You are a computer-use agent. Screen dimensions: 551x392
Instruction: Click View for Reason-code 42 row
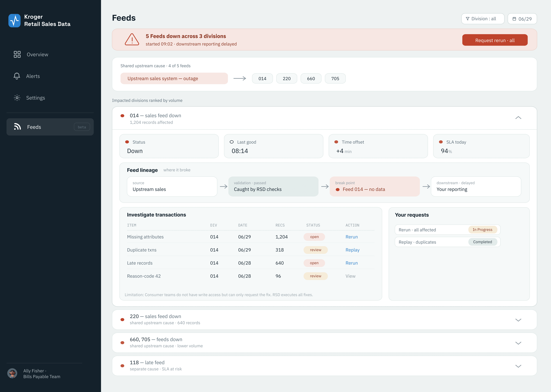tap(350, 276)
